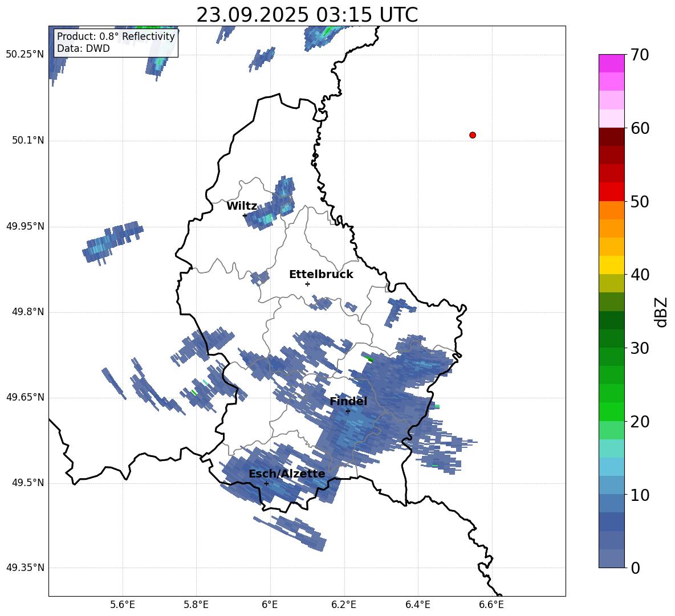
Task: Click the Findel station cross marker
Action: [348, 411]
